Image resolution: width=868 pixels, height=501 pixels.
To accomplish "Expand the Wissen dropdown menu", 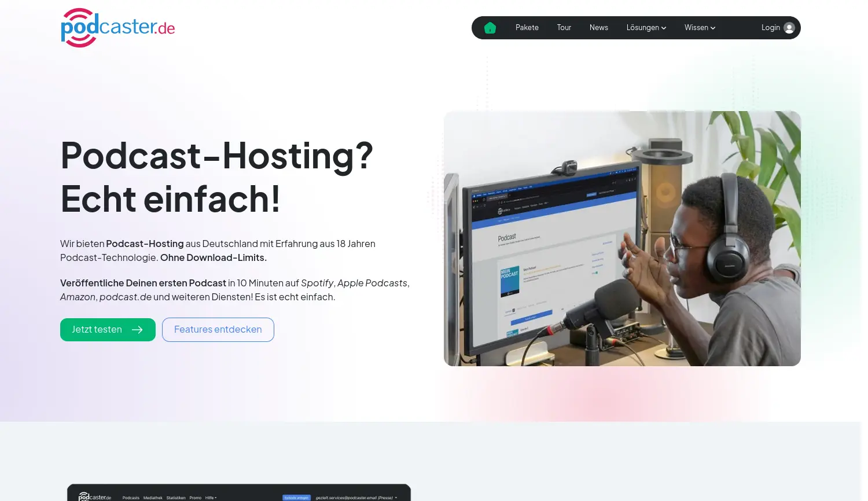I will 700,28.
